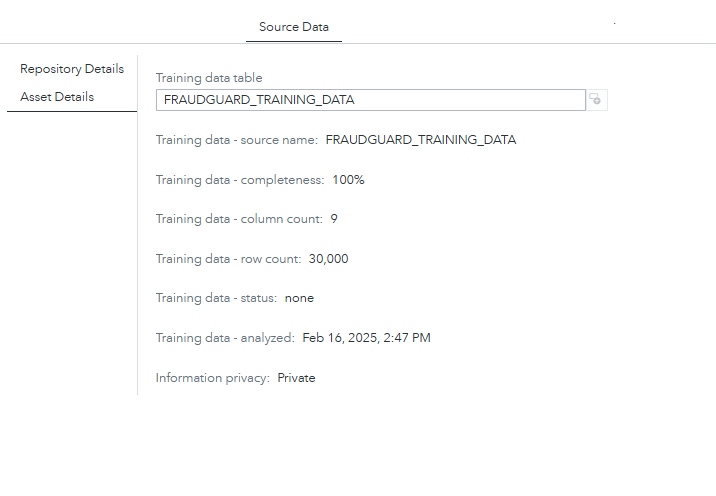Click the browse table icon beside the training data field

tap(596, 99)
